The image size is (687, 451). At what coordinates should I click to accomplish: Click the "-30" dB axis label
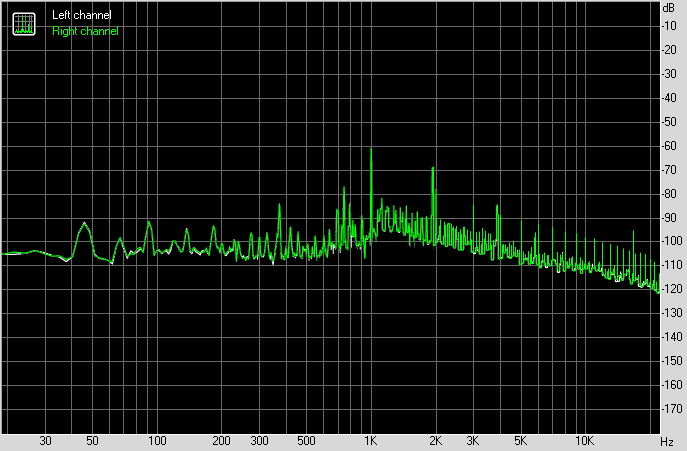pos(669,74)
